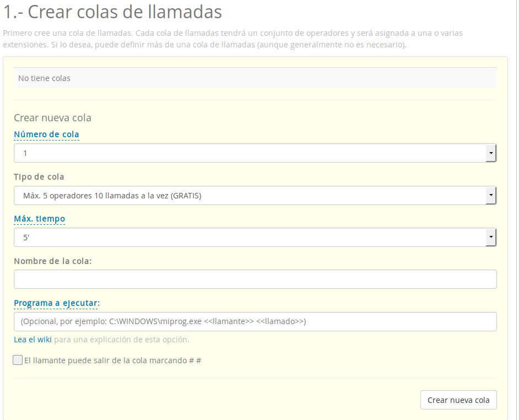
Task: Click the 'Máx. tiempo' help link
Action: click(x=39, y=218)
